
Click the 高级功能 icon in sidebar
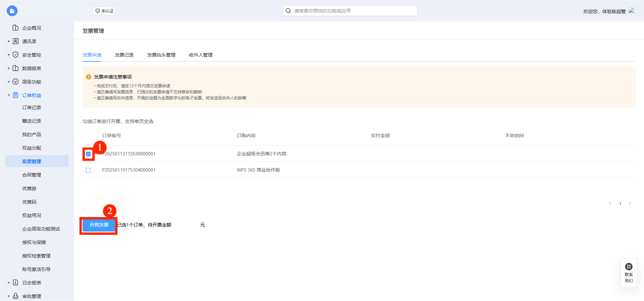pos(15,82)
